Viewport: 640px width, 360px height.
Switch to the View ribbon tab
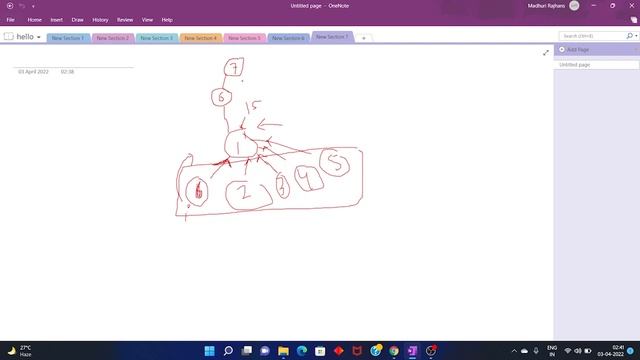[147, 20]
